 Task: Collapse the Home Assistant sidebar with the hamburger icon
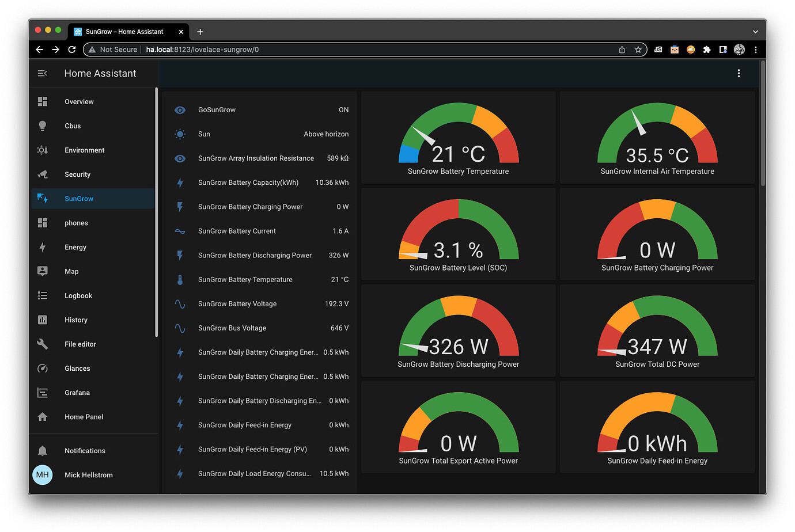click(42, 73)
